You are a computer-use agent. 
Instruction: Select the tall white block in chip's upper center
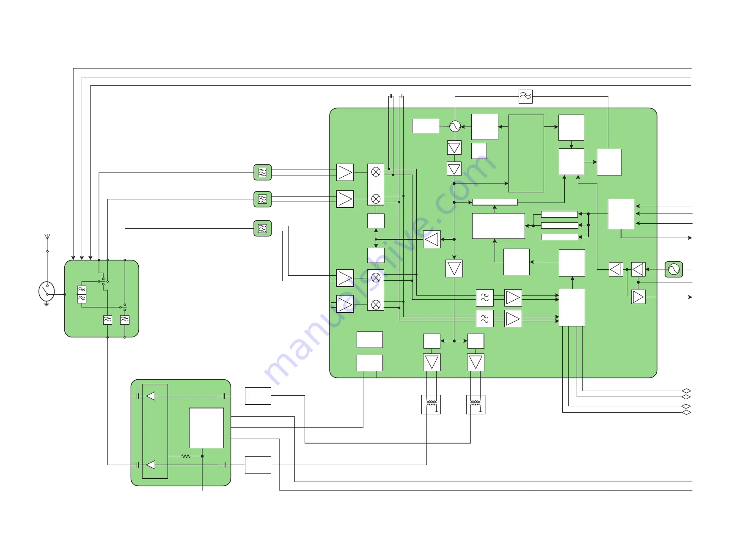point(526,153)
